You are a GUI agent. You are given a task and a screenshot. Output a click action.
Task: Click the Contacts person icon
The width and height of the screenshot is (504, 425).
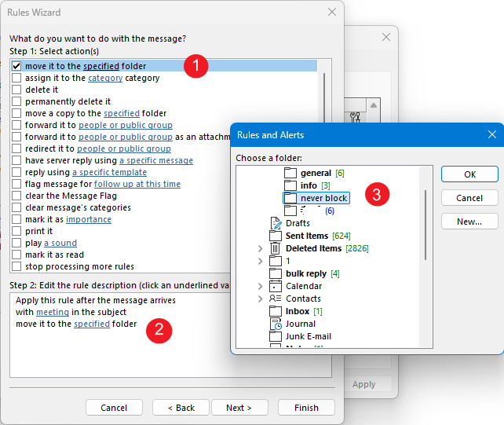(275, 299)
